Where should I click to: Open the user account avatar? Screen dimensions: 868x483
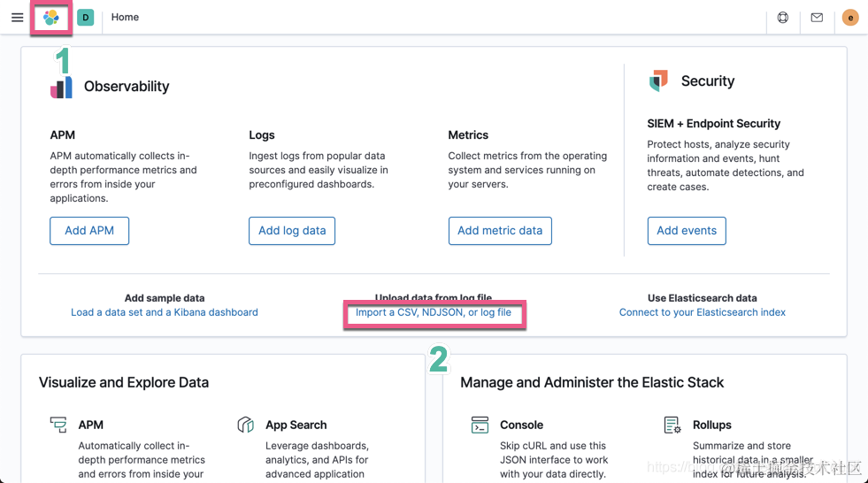(850, 18)
